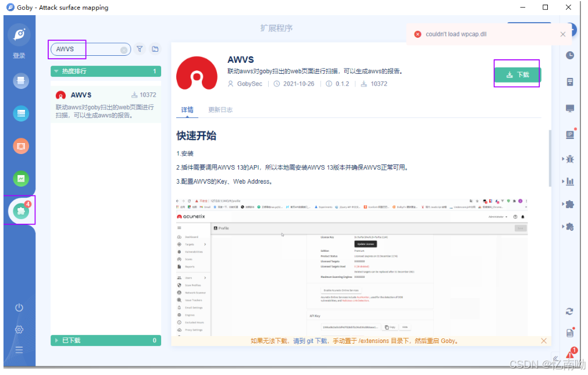Click the 2021-10-26 release date
The image size is (588, 375).
[x=298, y=84]
